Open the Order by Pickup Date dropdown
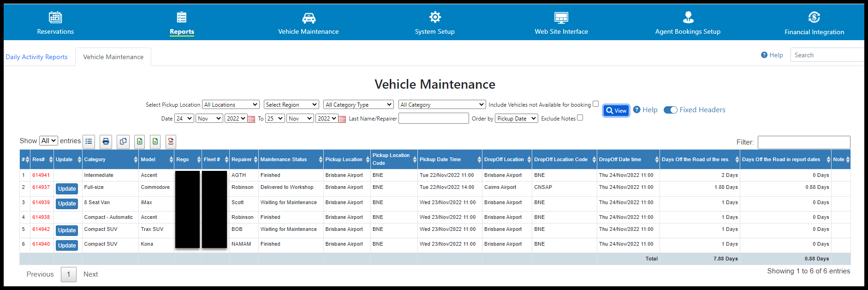 tap(517, 119)
